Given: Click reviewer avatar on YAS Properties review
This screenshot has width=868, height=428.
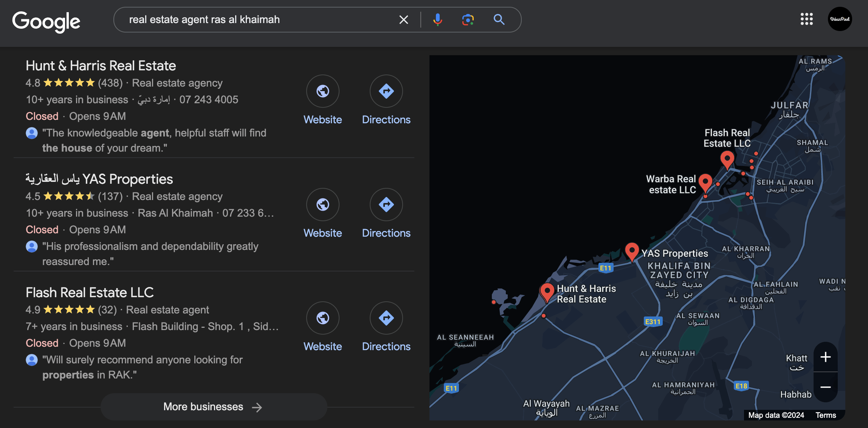Looking at the screenshot, I should click(x=32, y=247).
